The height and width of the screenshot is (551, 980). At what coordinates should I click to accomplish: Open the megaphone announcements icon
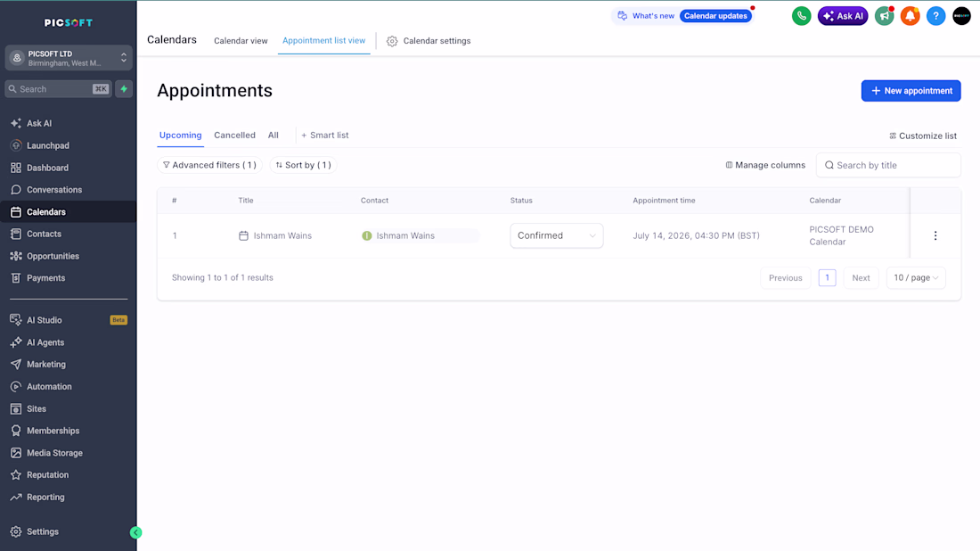[885, 16]
